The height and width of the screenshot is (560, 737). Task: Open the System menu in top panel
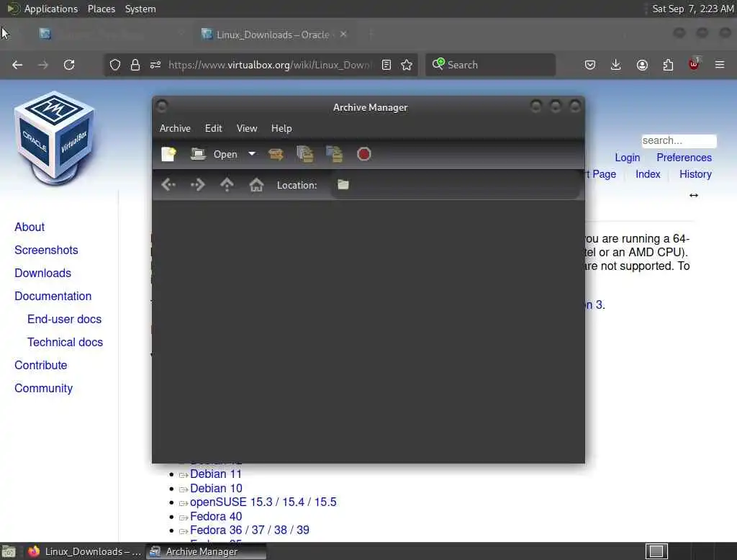(x=140, y=9)
